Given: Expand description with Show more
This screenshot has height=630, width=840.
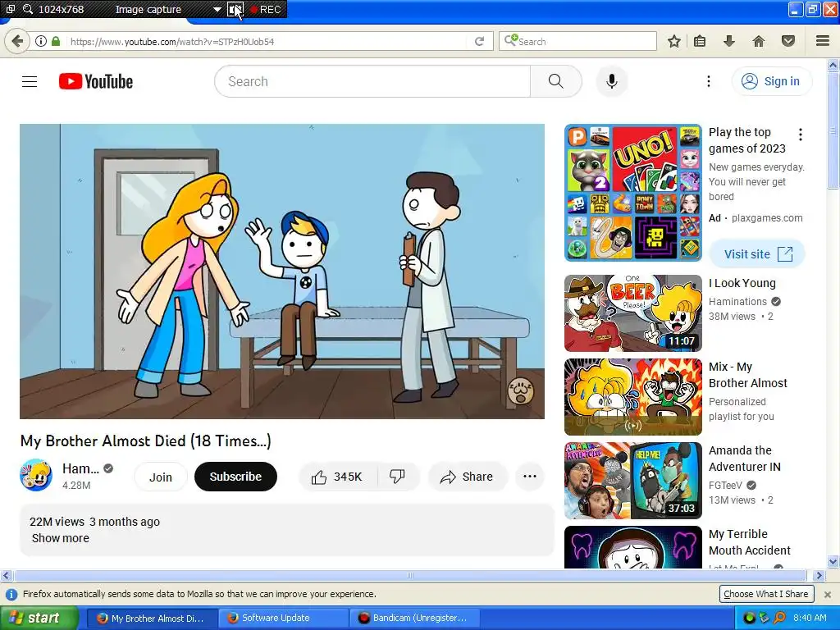Looking at the screenshot, I should [x=61, y=538].
